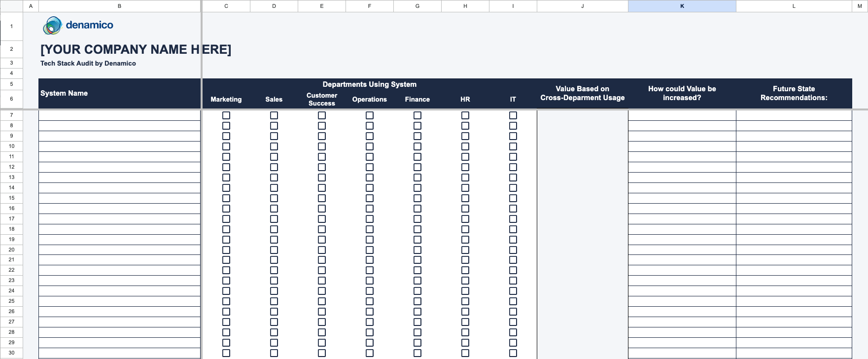Select row 15 header
Screen dimensions: 868x359
click(11, 198)
